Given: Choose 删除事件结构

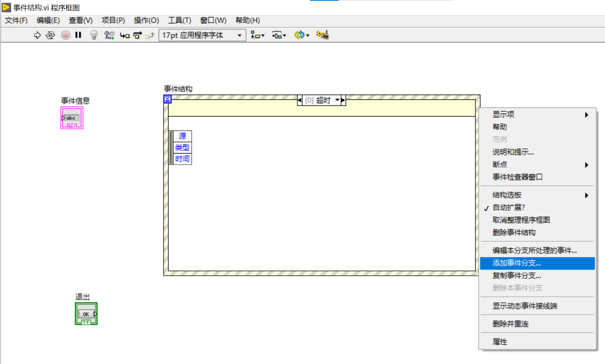Looking at the screenshot, I should (x=537, y=233).
